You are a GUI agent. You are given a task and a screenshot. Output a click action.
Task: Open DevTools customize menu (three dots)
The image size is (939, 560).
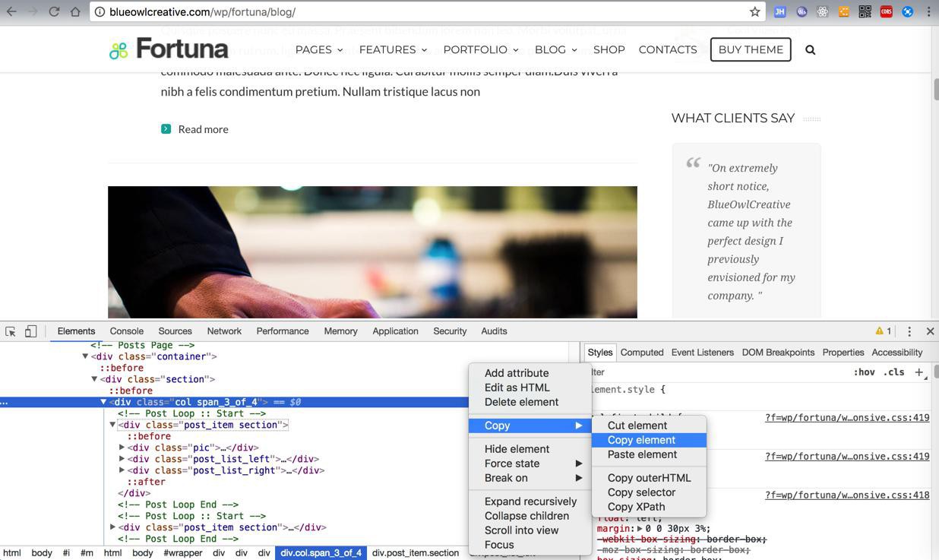click(909, 331)
